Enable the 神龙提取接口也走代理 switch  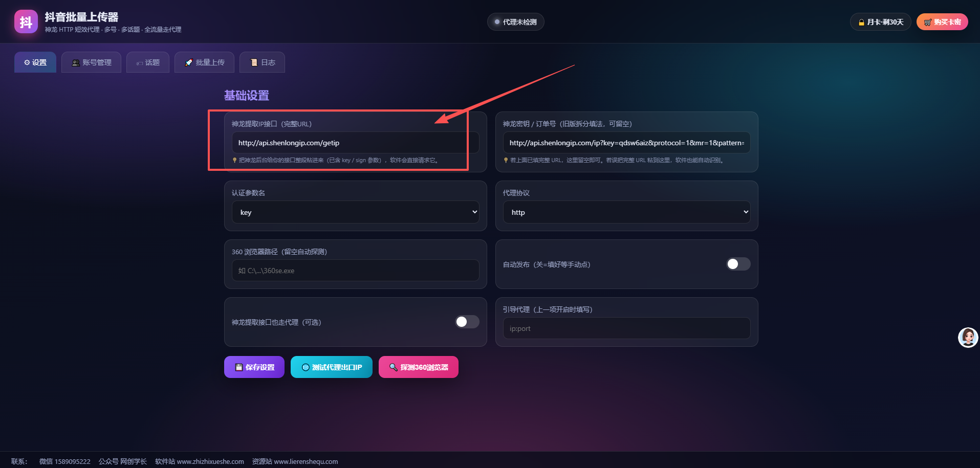tap(467, 322)
